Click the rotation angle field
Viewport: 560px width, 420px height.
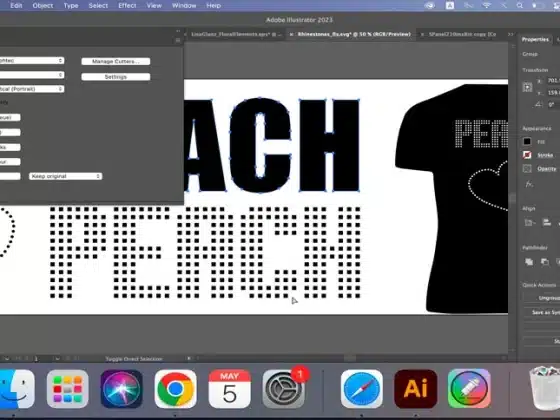pyautogui.click(x=554, y=104)
